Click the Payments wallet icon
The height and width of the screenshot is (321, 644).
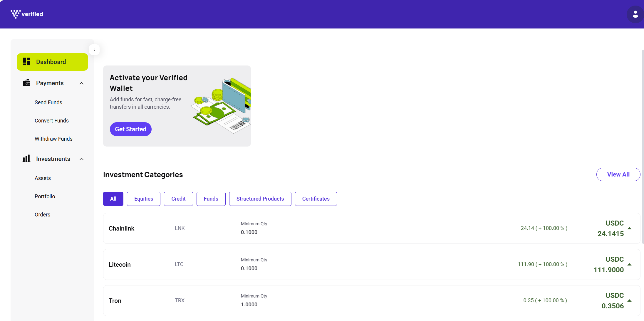[26, 83]
